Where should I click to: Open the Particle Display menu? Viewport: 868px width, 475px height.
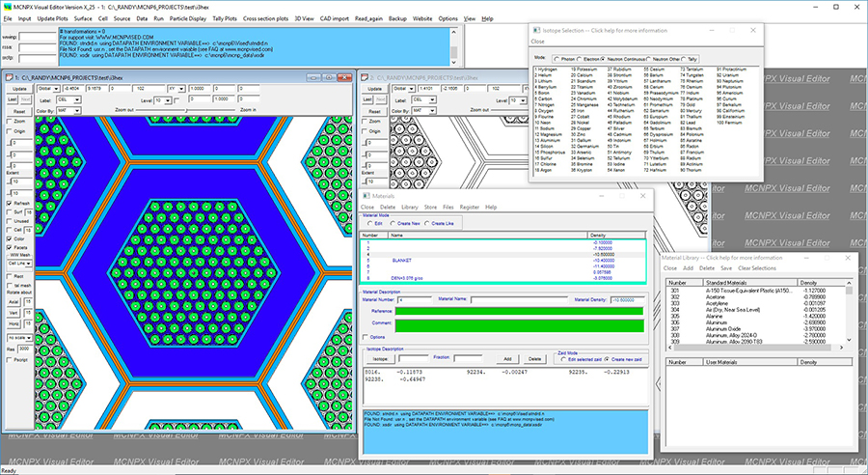click(x=188, y=18)
